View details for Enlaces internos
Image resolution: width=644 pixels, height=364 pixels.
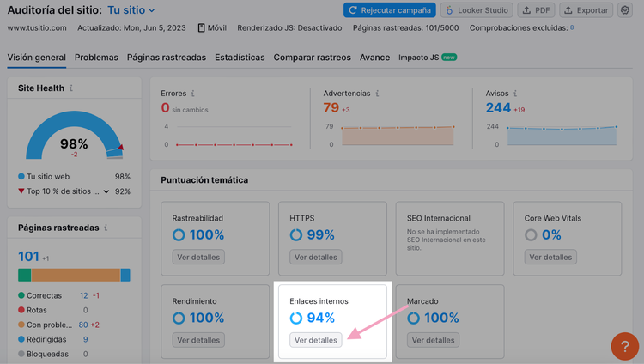point(316,340)
